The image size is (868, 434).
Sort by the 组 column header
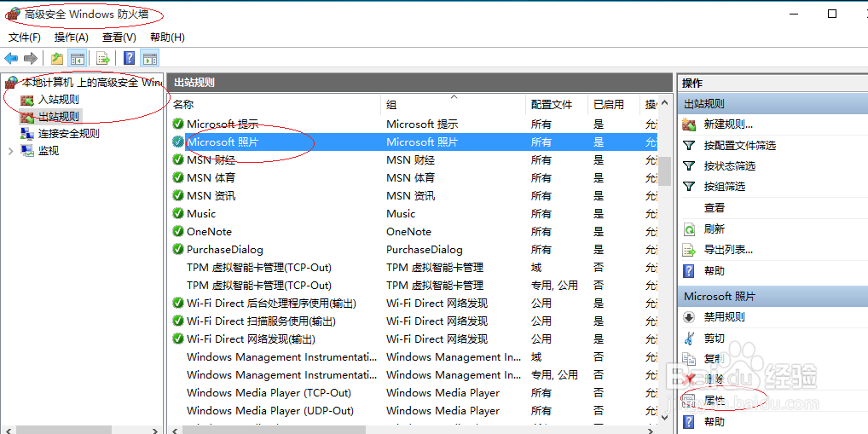453,104
